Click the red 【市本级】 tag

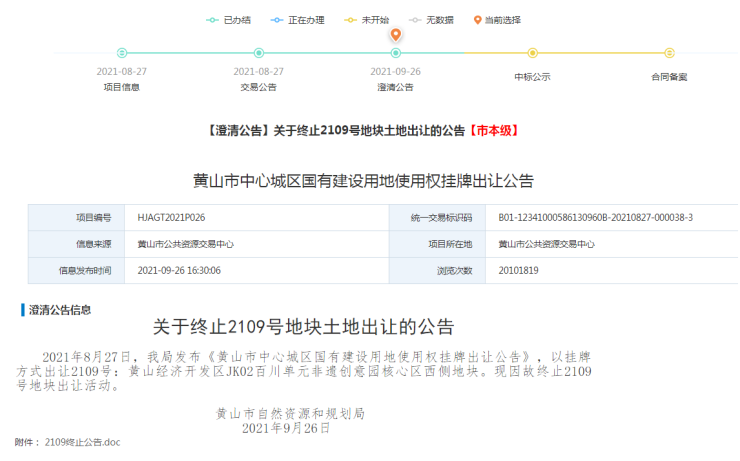pos(494,131)
